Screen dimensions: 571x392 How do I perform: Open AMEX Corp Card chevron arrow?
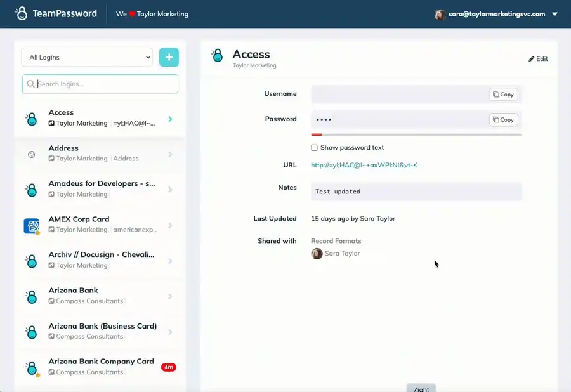coord(170,225)
